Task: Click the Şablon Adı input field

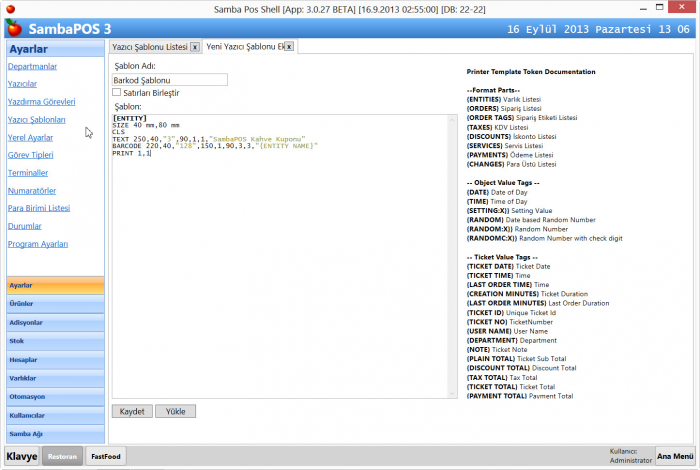Action: pos(171,79)
